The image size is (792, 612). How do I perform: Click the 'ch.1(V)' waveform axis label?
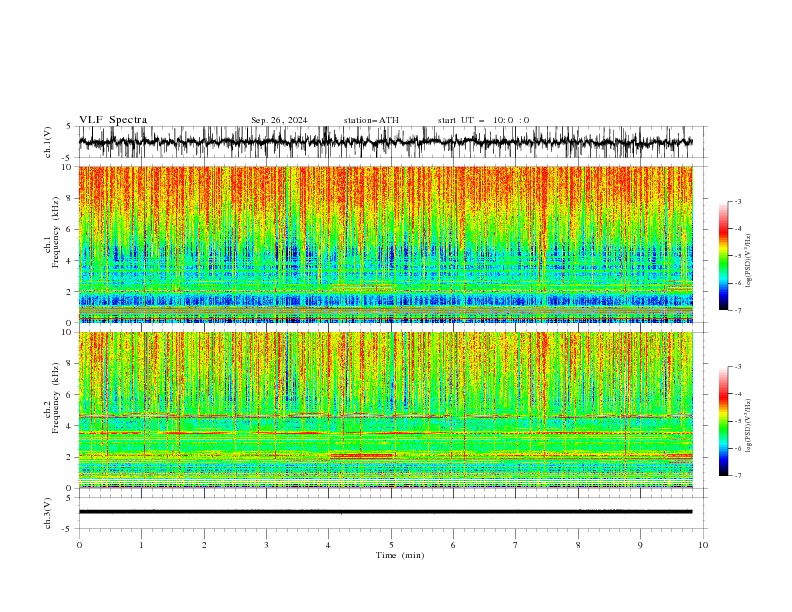pyautogui.click(x=48, y=142)
